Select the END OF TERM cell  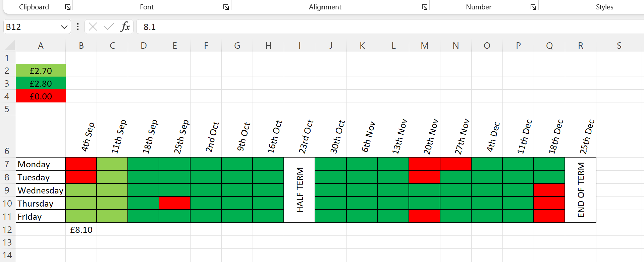(580, 190)
